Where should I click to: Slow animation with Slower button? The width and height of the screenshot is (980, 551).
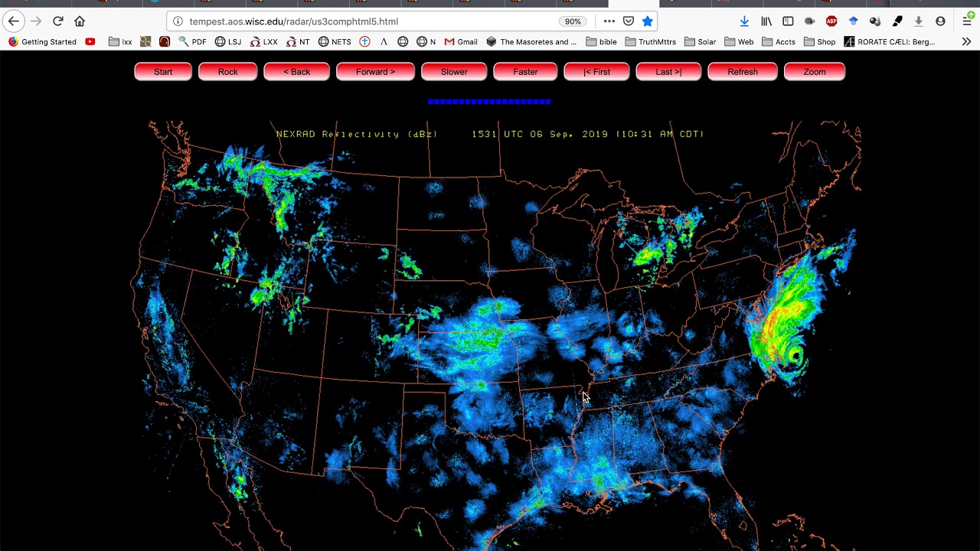454,72
